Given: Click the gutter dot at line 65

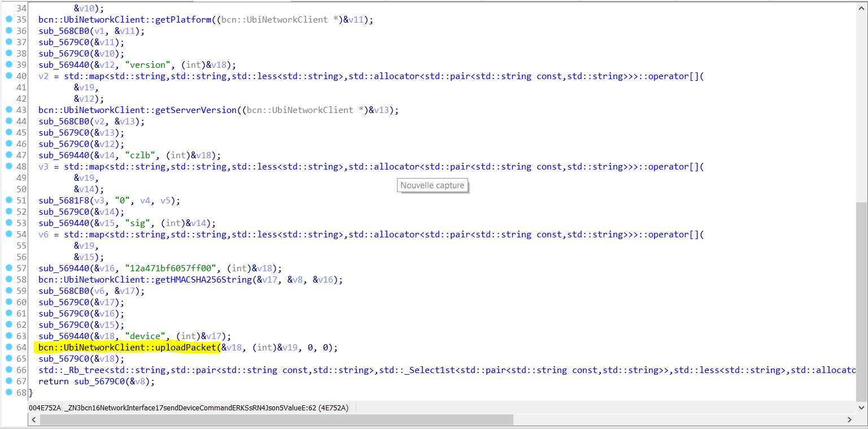Looking at the screenshot, I should click(x=8, y=358).
